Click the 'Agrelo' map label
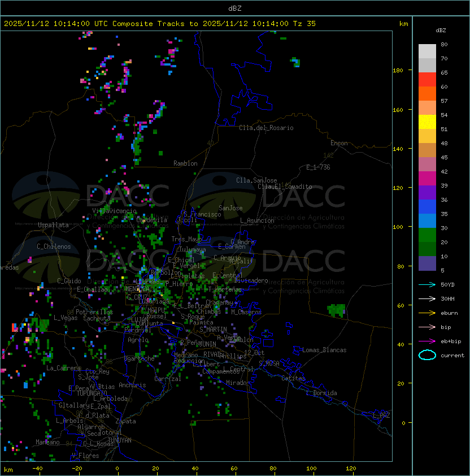The height and width of the screenshot is (476, 470). pyautogui.click(x=138, y=340)
